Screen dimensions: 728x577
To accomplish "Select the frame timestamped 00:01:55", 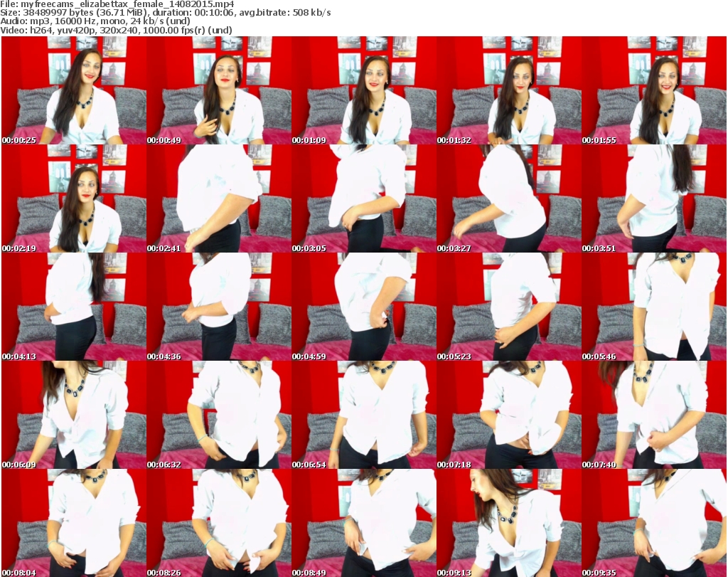I will [654, 90].
